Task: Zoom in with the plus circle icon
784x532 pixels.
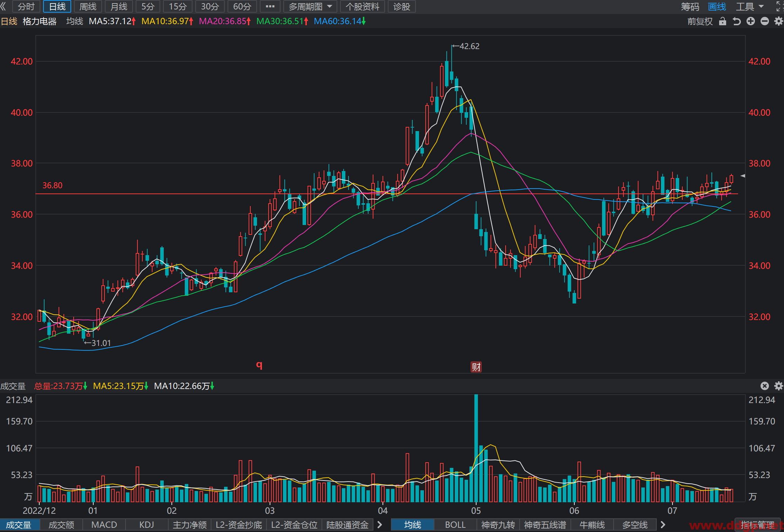Action: point(751,21)
